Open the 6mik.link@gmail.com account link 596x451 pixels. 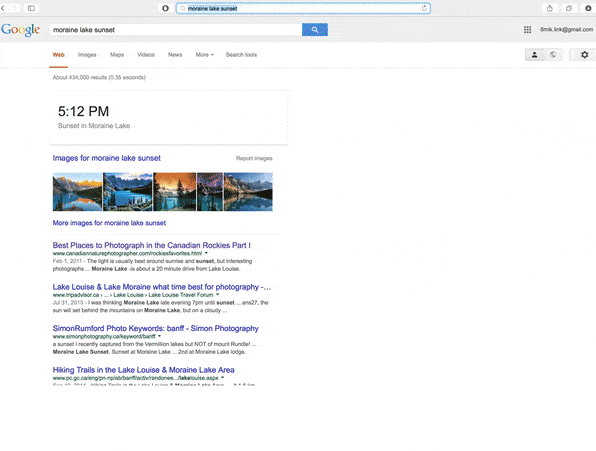coord(566,29)
